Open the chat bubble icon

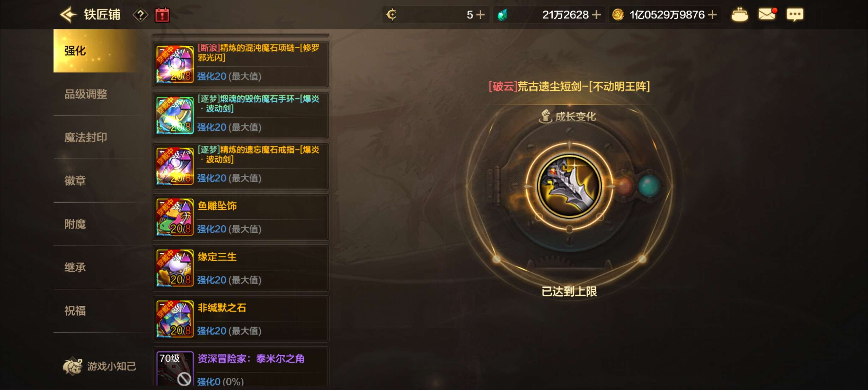pos(794,15)
